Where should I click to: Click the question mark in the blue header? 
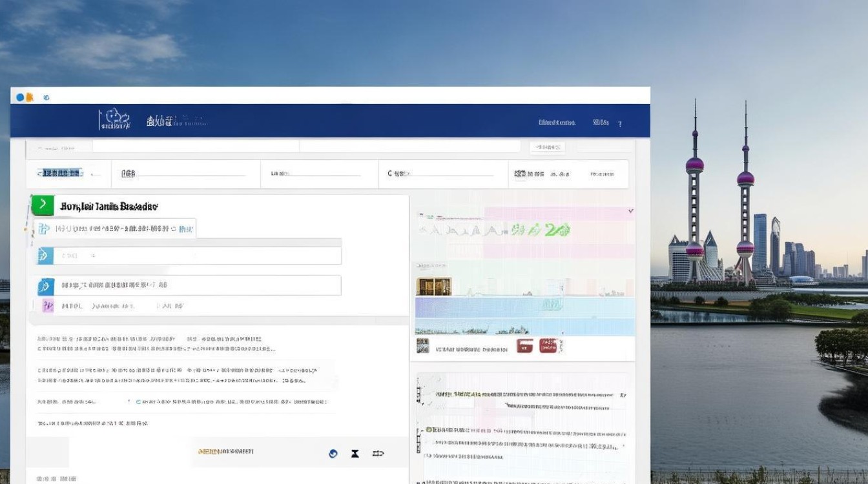coord(620,124)
